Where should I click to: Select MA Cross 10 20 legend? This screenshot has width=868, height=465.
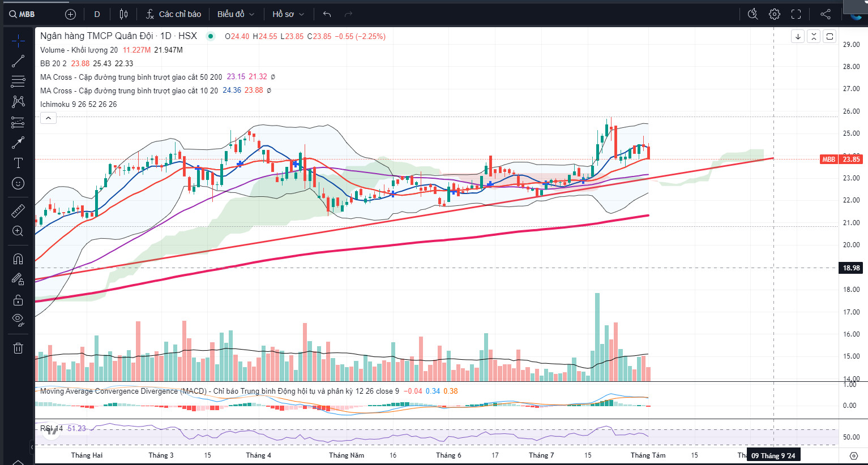(x=129, y=91)
